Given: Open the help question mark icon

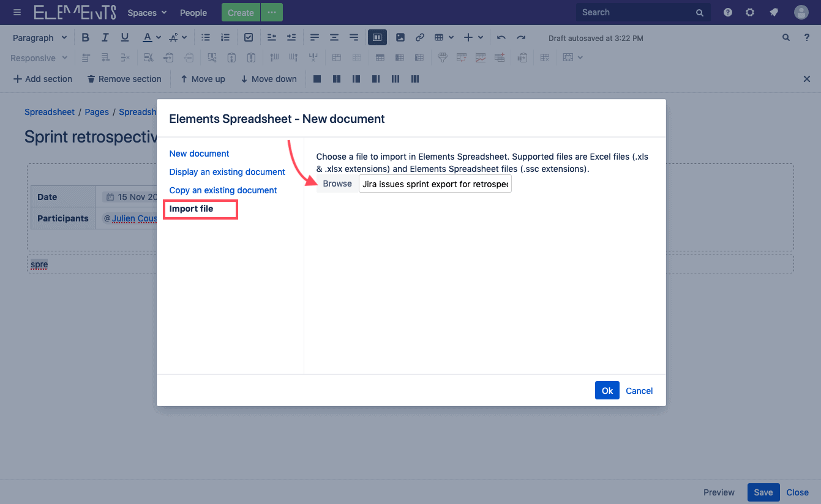Looking at the screenshot, I should [728, 12].
